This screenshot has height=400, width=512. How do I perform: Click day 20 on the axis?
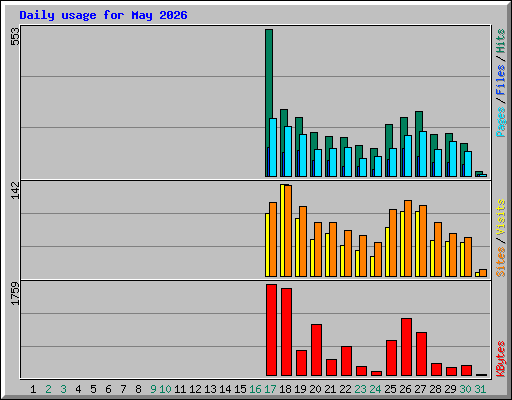click(315, 389)
